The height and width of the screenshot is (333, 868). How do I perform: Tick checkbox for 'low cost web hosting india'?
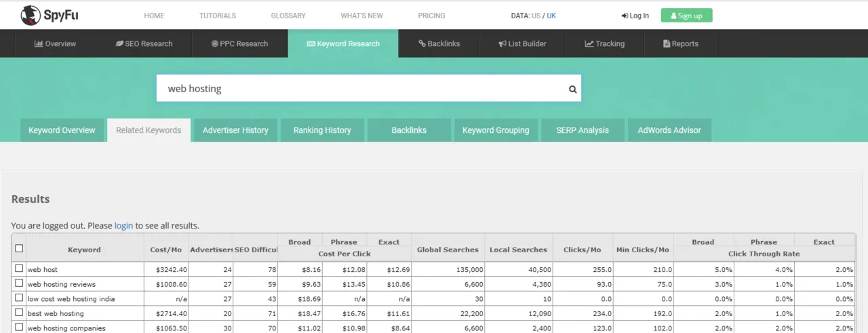tap(19, 298)
